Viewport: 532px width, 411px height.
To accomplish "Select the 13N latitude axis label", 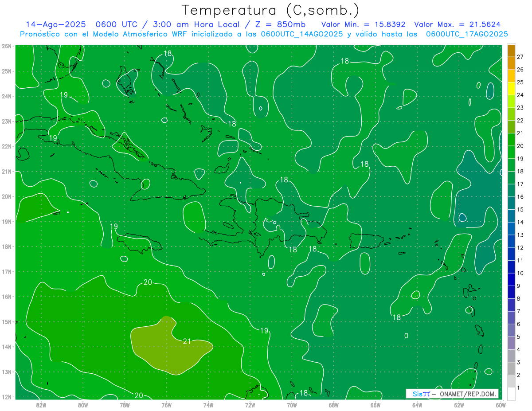I will (x=7, y=372).
